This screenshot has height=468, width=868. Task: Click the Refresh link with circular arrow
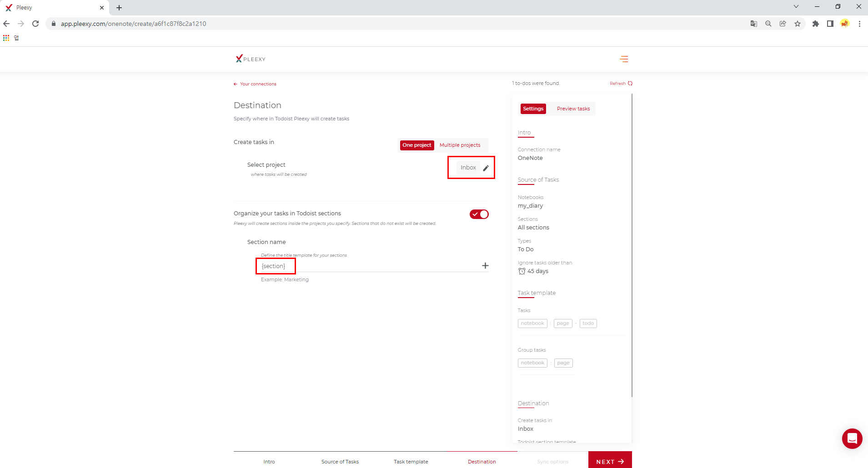(x=621, y=84)
